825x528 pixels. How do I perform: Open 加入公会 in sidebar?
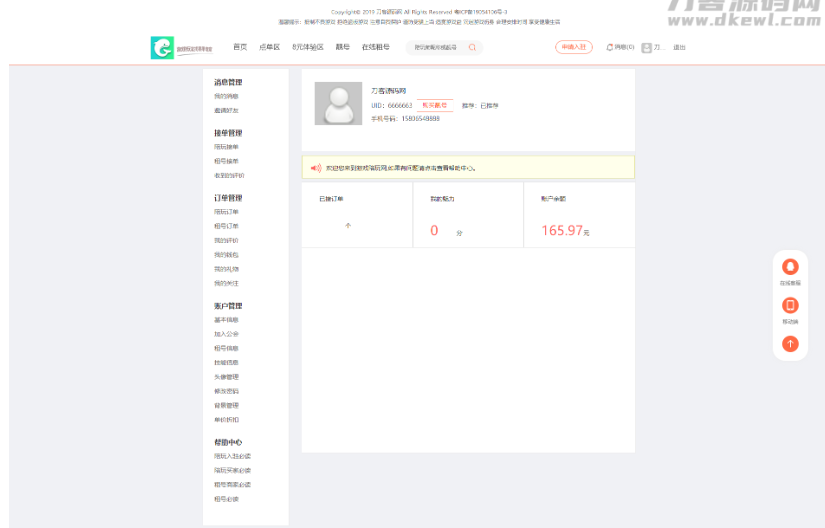pyautogui.click(x=226, y=334)
